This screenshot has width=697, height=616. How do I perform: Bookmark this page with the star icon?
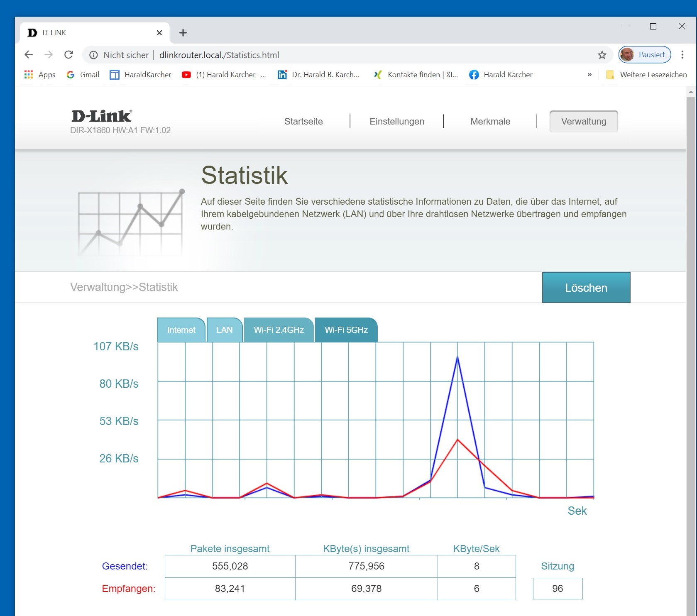[x=602, y=55]
